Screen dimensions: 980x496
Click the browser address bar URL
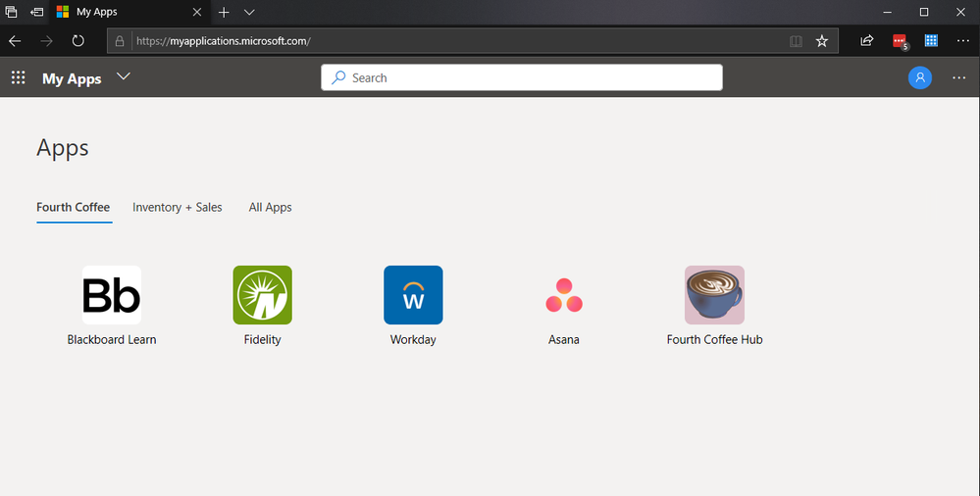[223, 41]
